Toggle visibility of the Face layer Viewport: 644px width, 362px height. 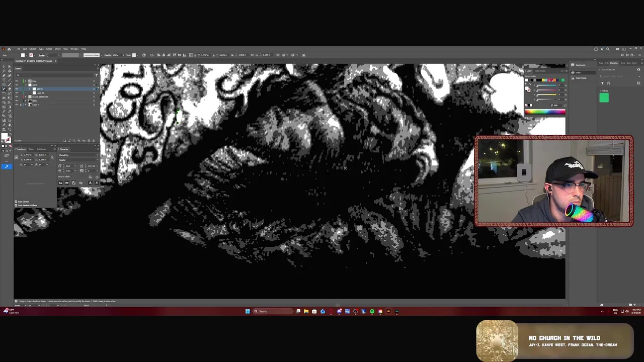(17, 81)
